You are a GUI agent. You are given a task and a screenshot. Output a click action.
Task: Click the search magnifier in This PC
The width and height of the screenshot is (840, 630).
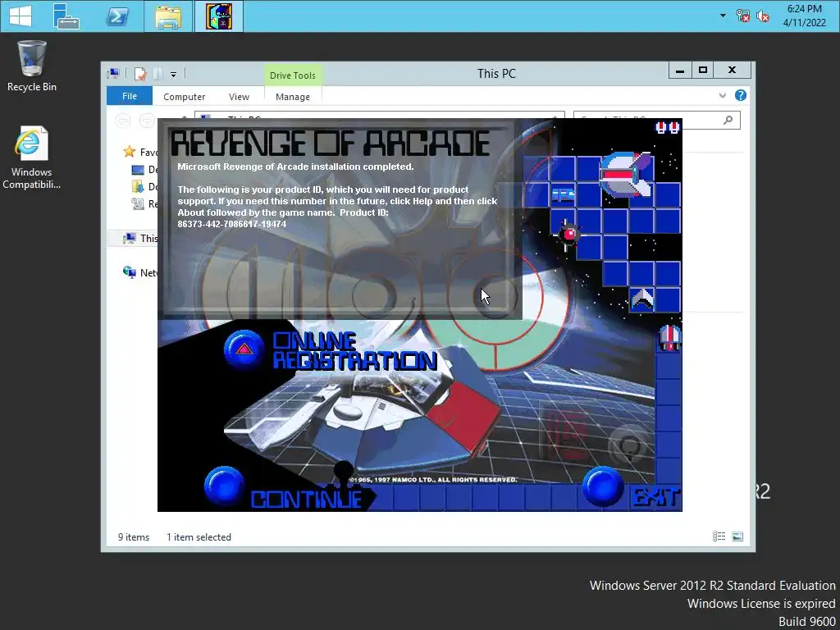pyautogui.click(x=728, y=120)
